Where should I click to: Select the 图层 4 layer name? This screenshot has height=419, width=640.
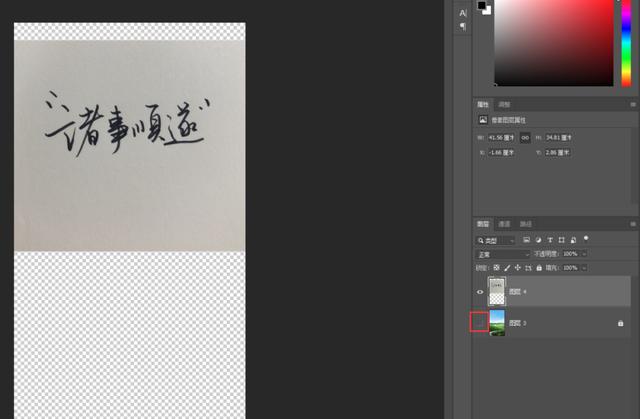[x=518, y=292]
